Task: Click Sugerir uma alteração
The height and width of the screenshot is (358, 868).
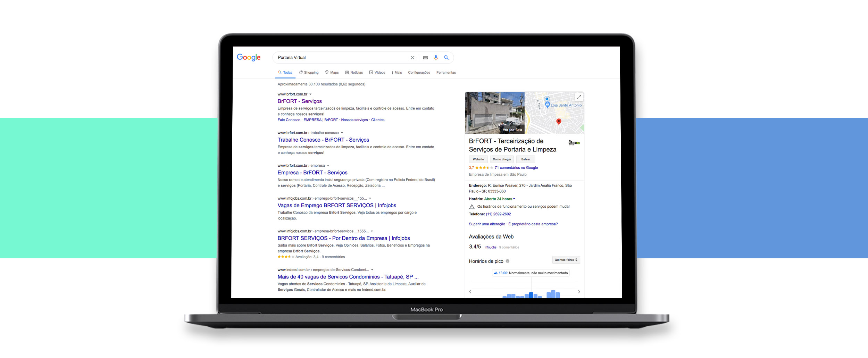Action: pos(487,224)
